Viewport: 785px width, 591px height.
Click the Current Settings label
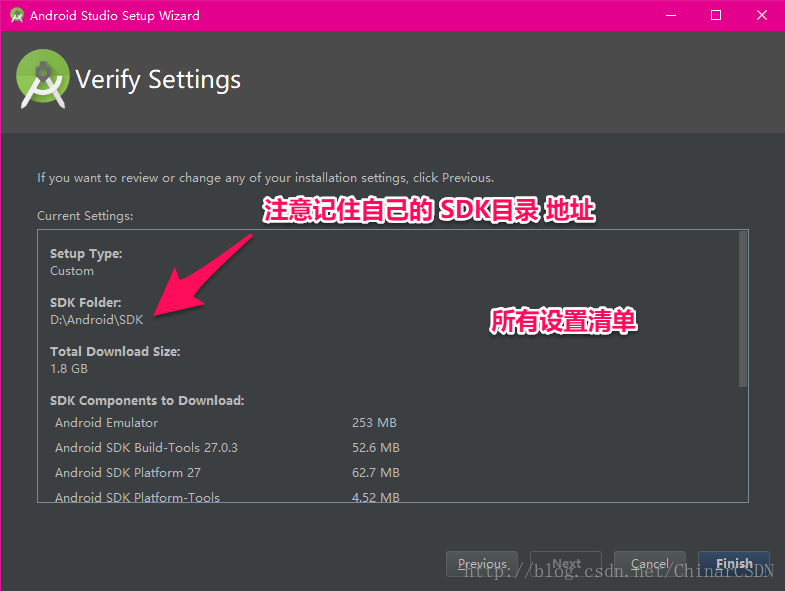(85, 216)
